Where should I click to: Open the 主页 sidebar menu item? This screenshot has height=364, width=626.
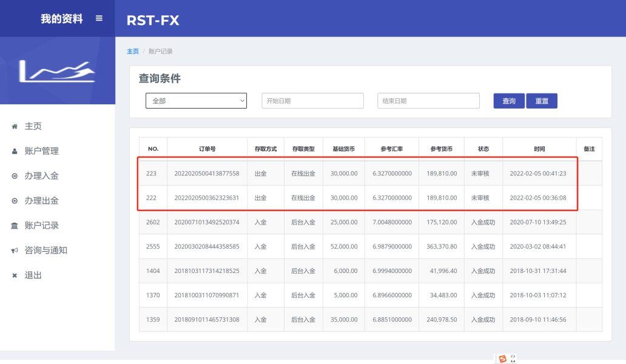pos(33,126)
